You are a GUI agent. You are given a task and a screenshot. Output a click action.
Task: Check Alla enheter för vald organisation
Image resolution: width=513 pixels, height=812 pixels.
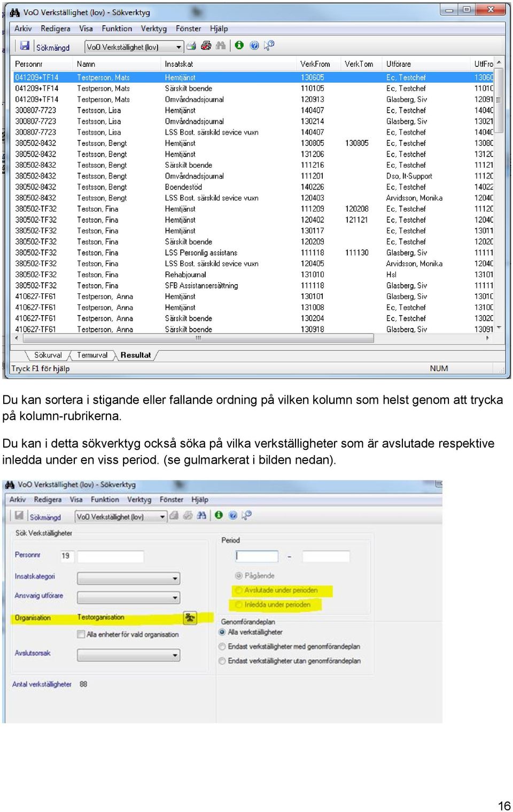coord(81,635)
